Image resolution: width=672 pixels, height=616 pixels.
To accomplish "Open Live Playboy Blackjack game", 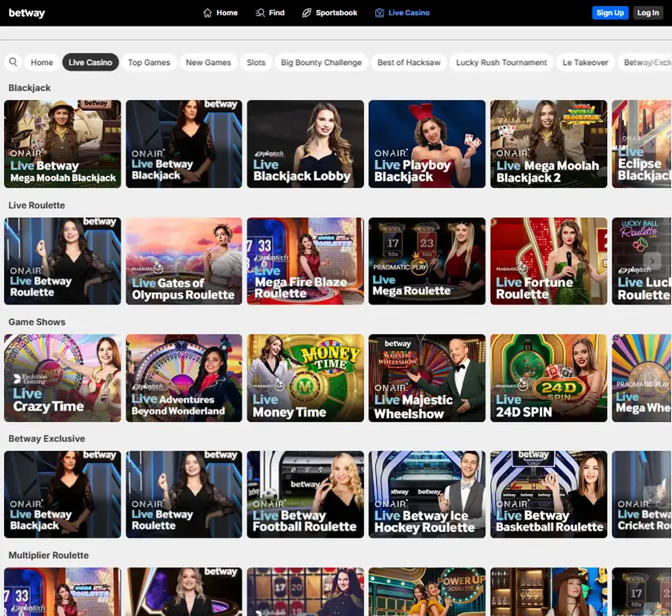I will tap(427, 144).
